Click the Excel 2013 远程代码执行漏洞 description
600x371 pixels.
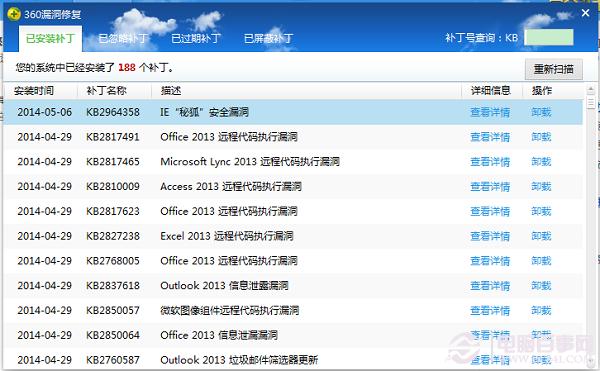pos(227,236)
